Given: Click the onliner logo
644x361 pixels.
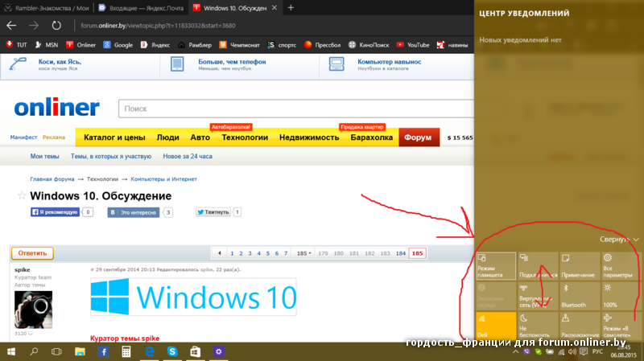Looking at the screenshot, I should click(x=56, y=108).
